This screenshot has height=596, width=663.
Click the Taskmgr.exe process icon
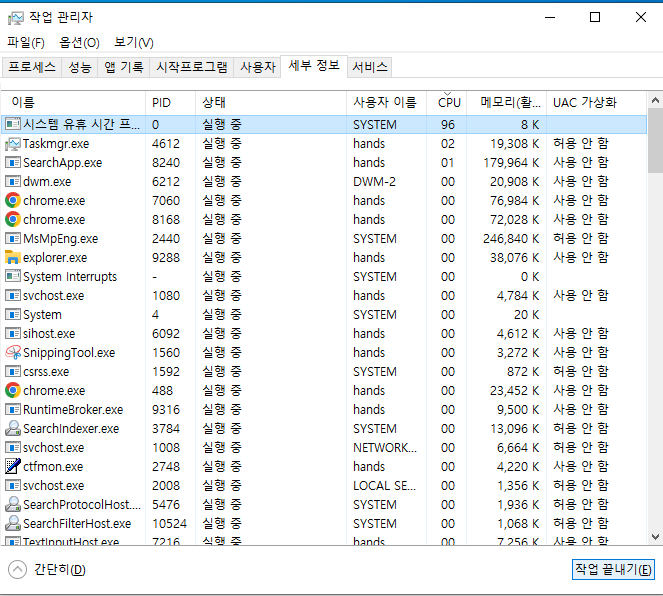click(x=13, y=144)
